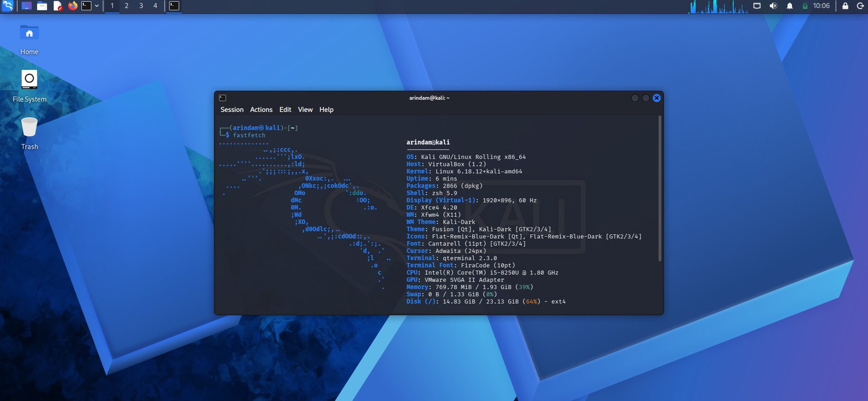This screenshot has height=401, width=868.
Task: Click the log out button in panel
Action: click(x=860, y=6)
